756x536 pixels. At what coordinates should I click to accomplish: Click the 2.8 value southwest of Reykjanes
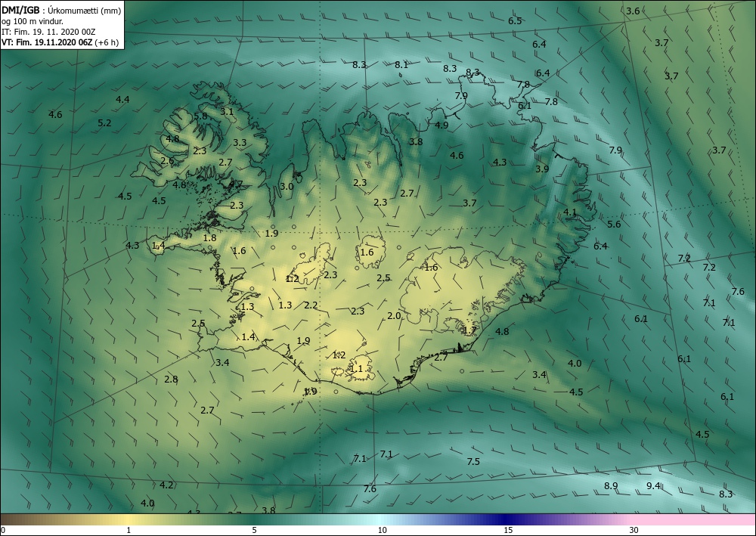[x=171, y=380]
